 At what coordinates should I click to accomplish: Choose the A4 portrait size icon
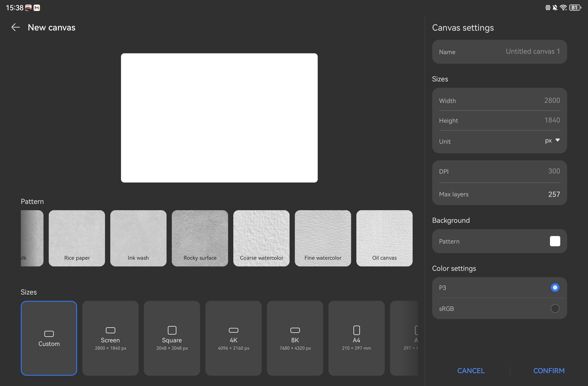(356, 330)
